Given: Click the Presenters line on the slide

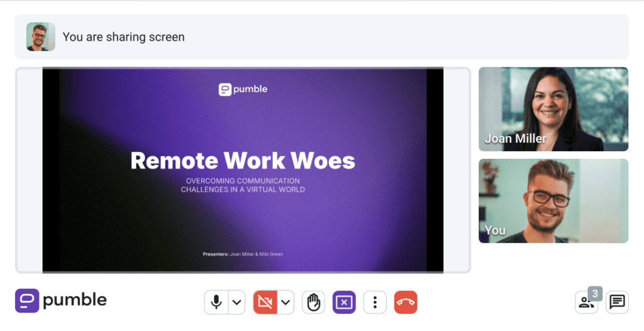Looking at the screenshot, I should 243,254.
